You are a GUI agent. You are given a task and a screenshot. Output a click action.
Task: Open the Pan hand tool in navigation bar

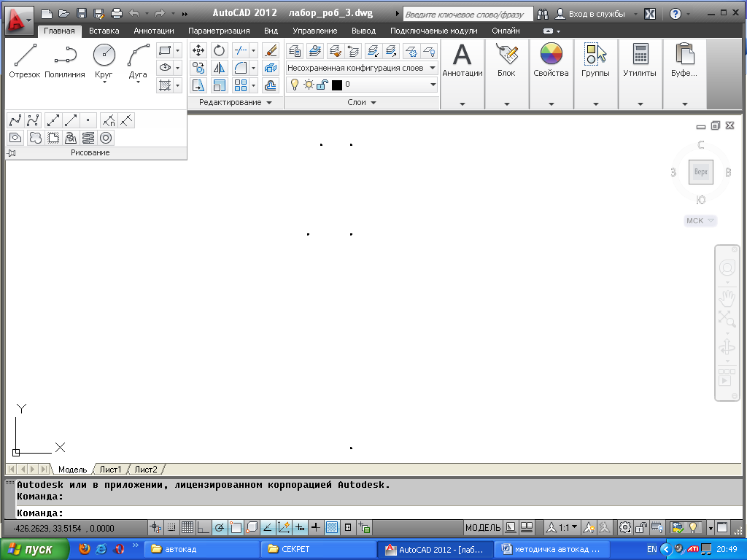727,299
